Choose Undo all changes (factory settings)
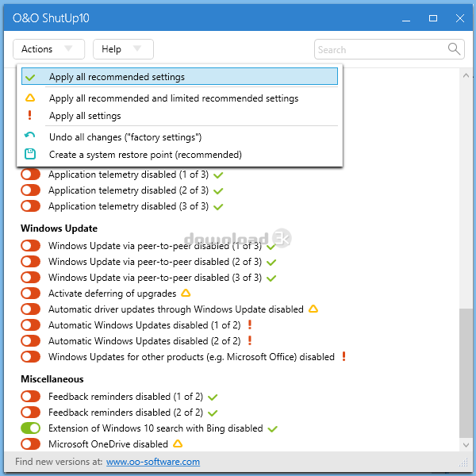This screenshot has height=476, width=476. tap(125, 137)
